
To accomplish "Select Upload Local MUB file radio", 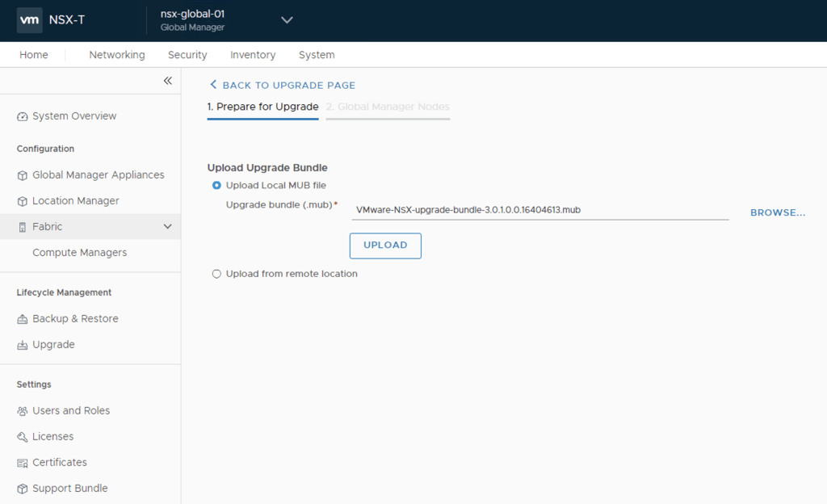I will pyautogui.click(x=216, y=185).
